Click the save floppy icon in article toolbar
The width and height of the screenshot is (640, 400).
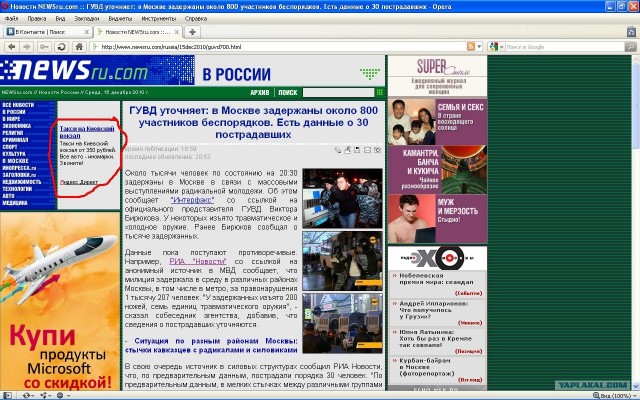point(357,150)
